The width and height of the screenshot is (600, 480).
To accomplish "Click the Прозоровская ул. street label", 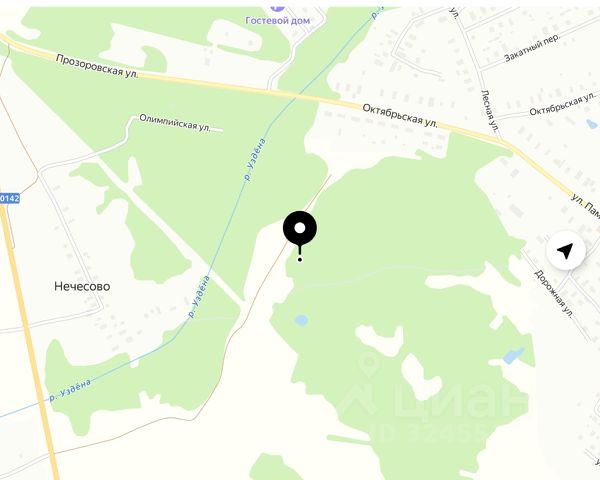I will coord(97,66).
